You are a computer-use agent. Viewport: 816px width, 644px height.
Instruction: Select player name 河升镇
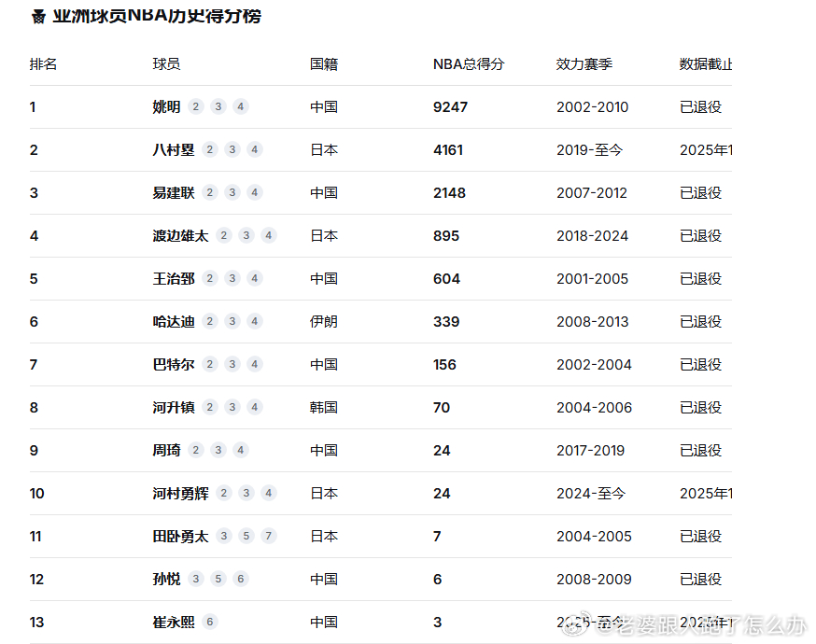click(174, 407)
